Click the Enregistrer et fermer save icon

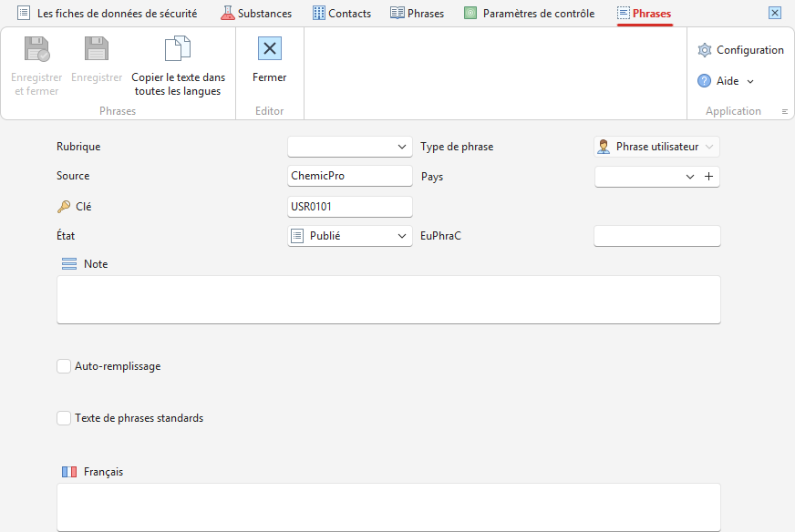tap(37, 49)
